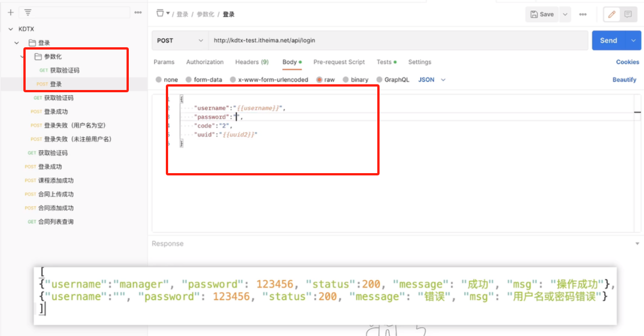644x336 pixels.
Task: Switch to Authorization tab
Action: click(x=205, y=62)
